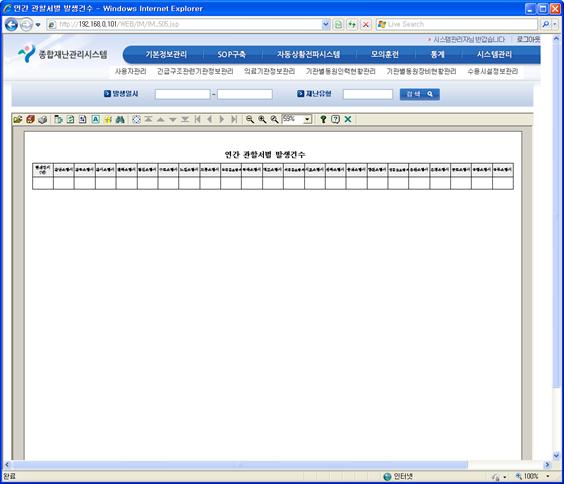Jump to last report page arrow
Viewport: 564px width, 484px height.
[x=234, y=119]
